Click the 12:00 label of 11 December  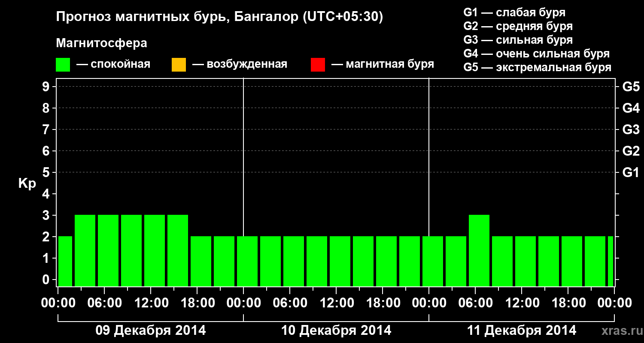[x=522, y=303]
